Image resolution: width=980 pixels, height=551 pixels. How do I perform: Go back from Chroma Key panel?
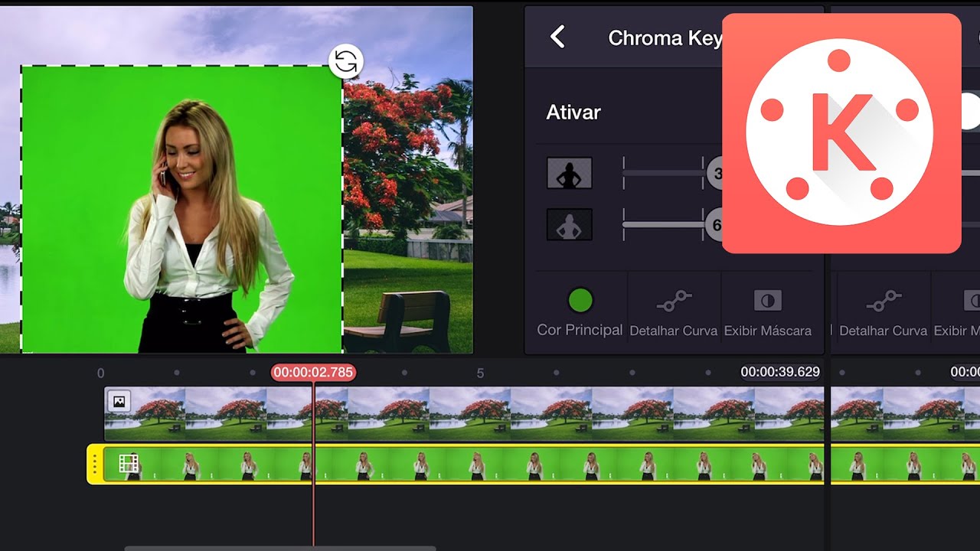(557, 37)
